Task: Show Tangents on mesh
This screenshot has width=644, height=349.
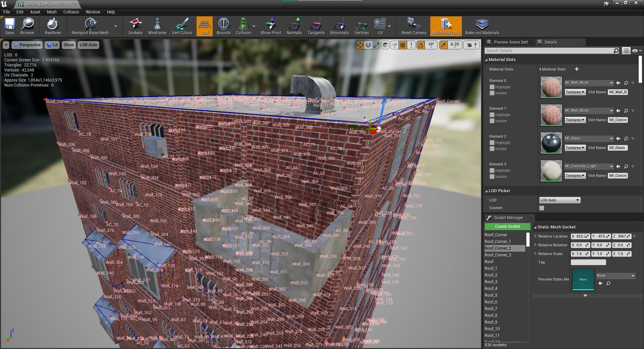Action: 316,27
